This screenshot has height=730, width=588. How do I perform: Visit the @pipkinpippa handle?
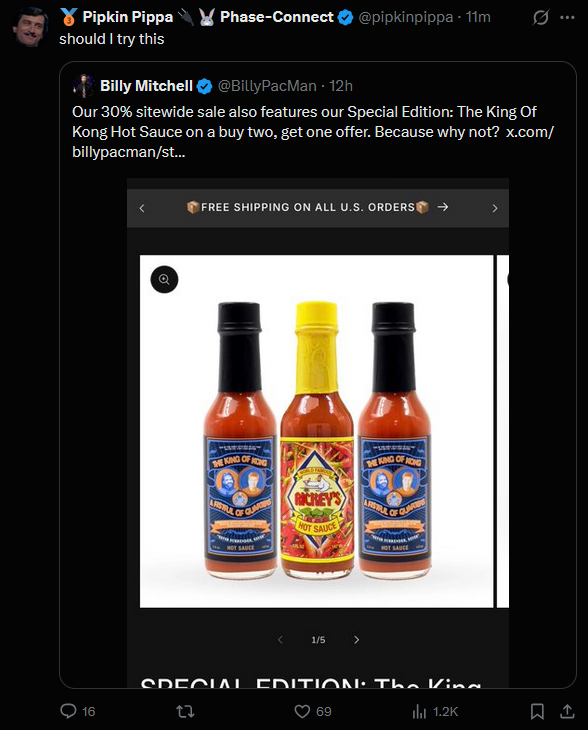(x=406, y=17)
